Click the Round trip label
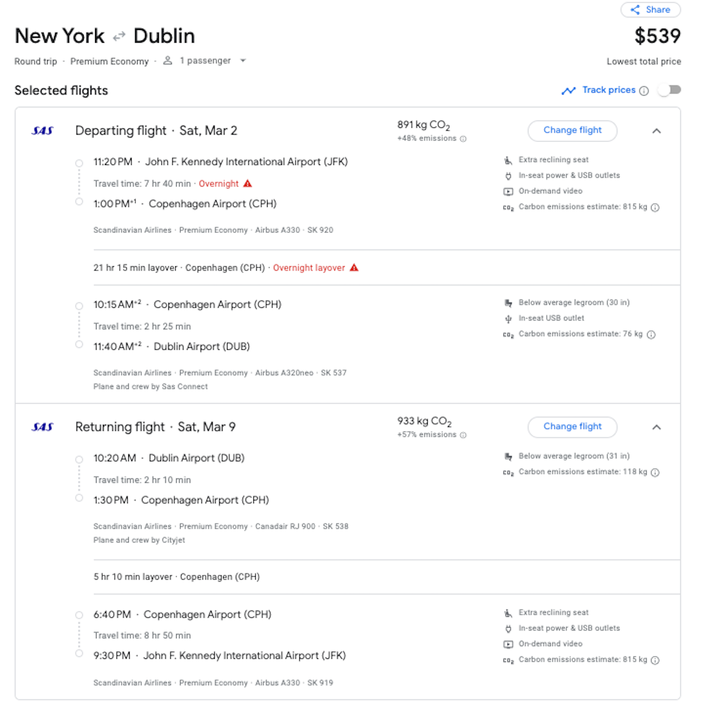Screen dimensions: 728x708 pyautogui.click(x=35, y=61)
